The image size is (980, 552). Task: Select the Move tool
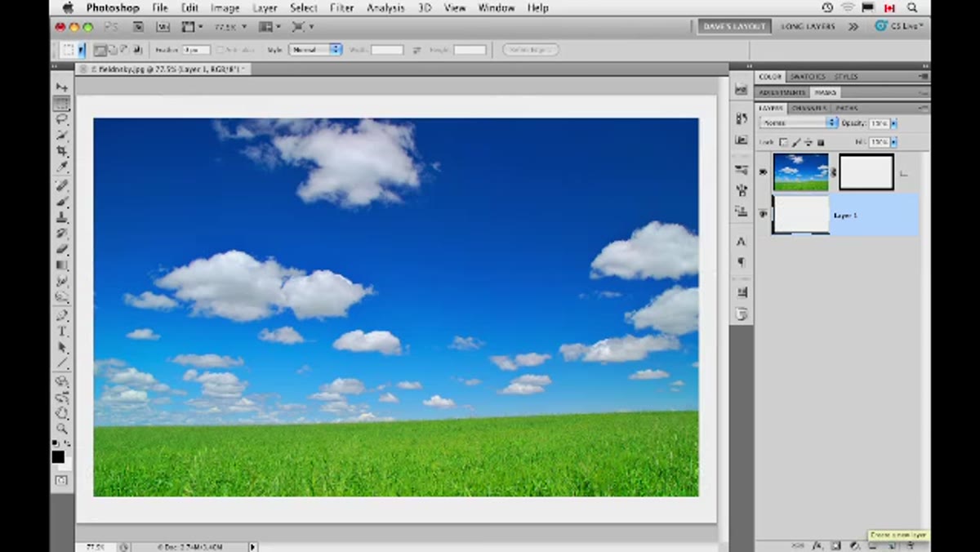62,87
